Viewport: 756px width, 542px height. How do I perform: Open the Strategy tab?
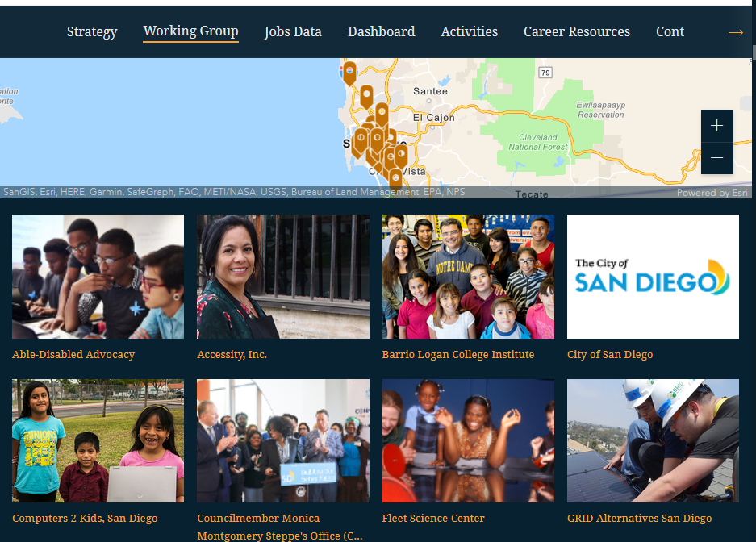click(x=92, y=31)
